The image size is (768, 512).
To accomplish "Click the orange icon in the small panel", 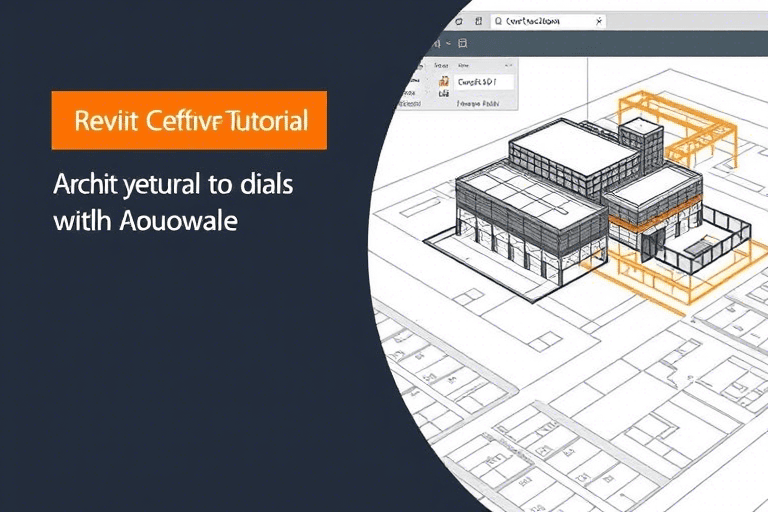I will click(442, 82).
